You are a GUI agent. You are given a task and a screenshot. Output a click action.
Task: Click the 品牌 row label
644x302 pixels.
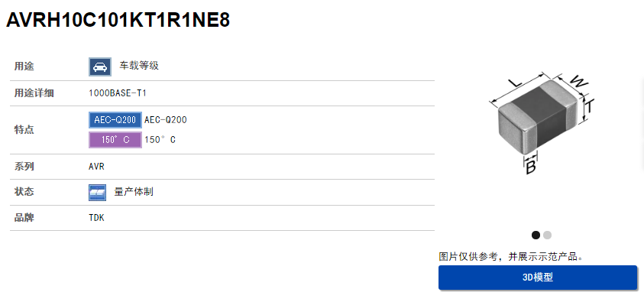[24, 218]
